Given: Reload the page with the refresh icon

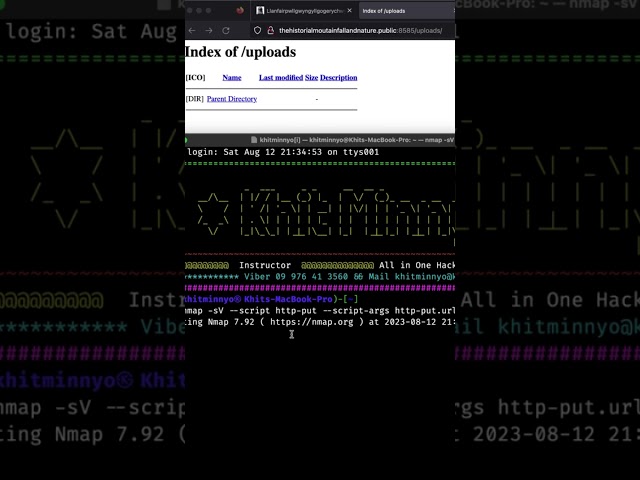Looking at the screenshot, I should pyautogui.click(x=226, y=31).
